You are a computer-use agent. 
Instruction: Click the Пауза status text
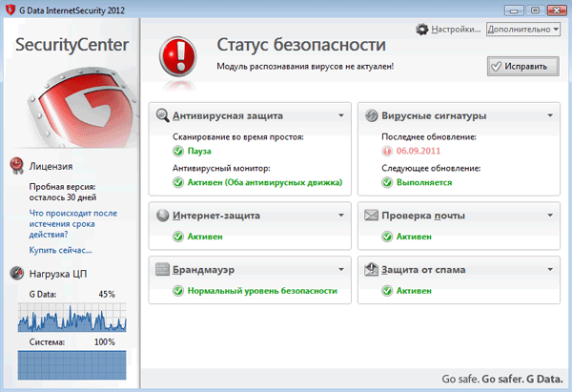(199, 151)
